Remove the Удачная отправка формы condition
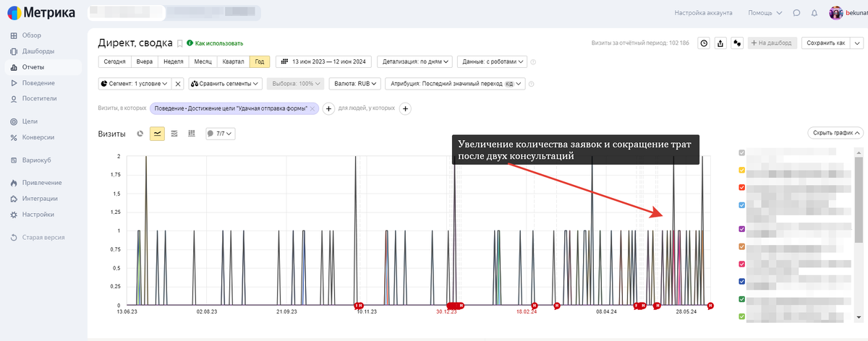The height and width of the screenshot is (341, 868). pyautogui.click(x=312, y=108)
